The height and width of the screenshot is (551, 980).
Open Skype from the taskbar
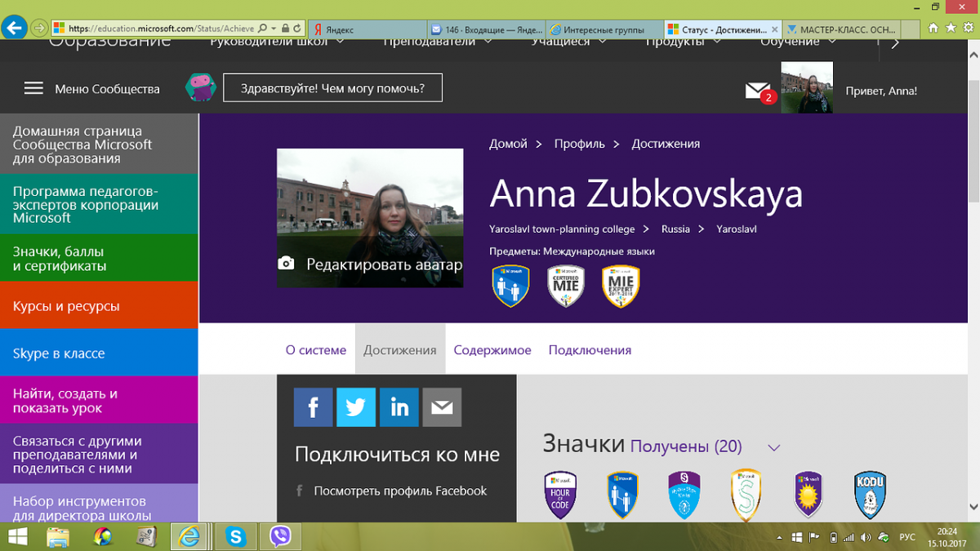click(237, 536)
